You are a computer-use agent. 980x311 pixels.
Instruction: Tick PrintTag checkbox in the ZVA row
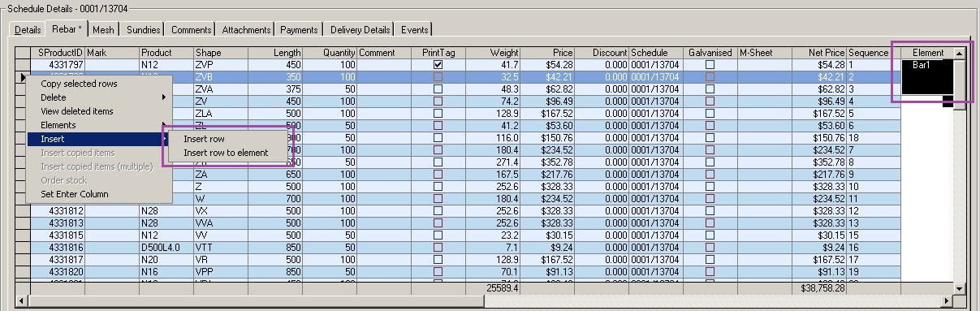click(438, 89)
